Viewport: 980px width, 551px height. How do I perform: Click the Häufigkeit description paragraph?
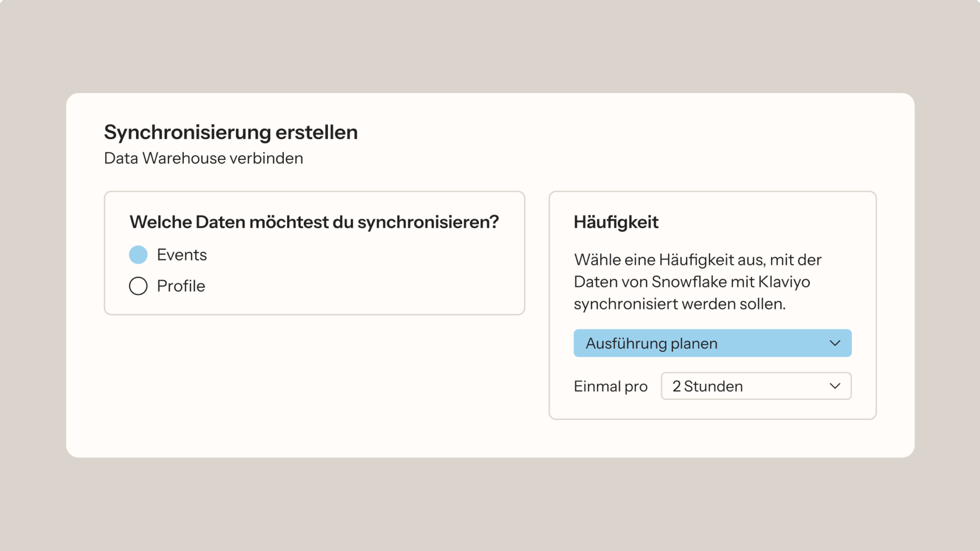(x=697, y=282)
